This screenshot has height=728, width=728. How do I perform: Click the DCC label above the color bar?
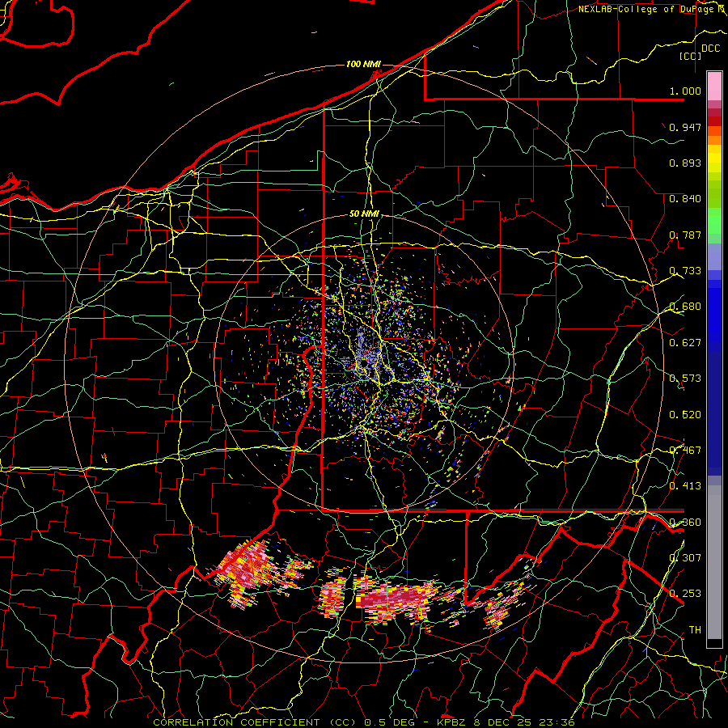pyautogui.click(x=710, y=49)
